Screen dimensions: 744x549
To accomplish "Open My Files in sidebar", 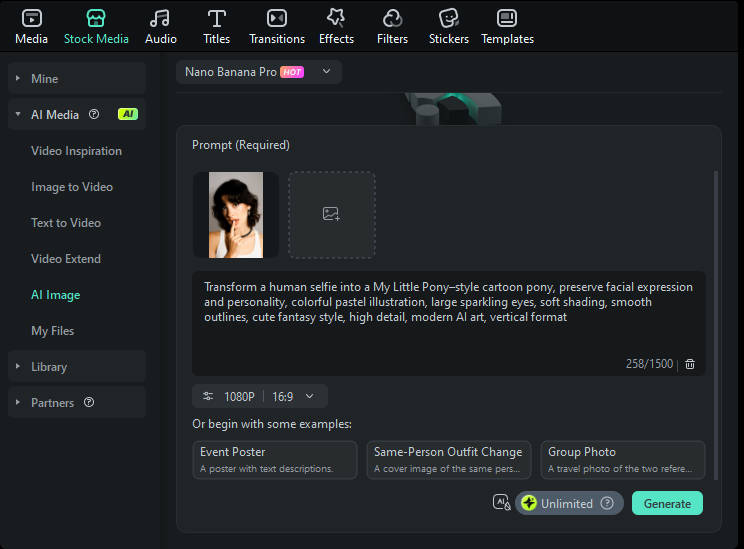I will point(53,331).
